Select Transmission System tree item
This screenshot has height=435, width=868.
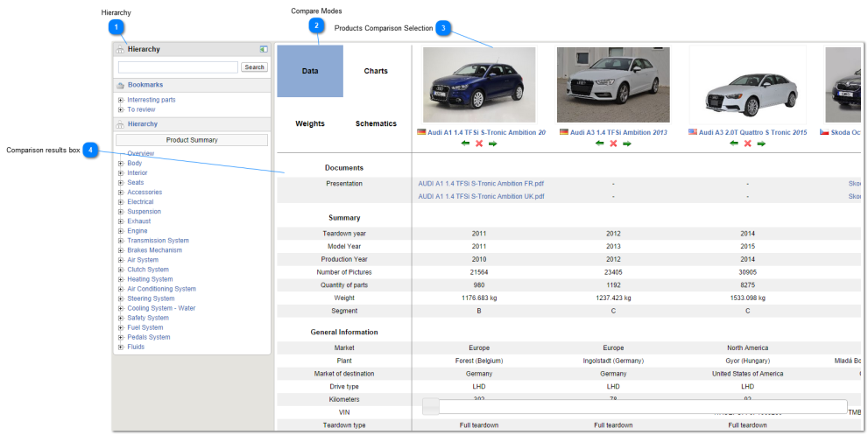(158, 241)
